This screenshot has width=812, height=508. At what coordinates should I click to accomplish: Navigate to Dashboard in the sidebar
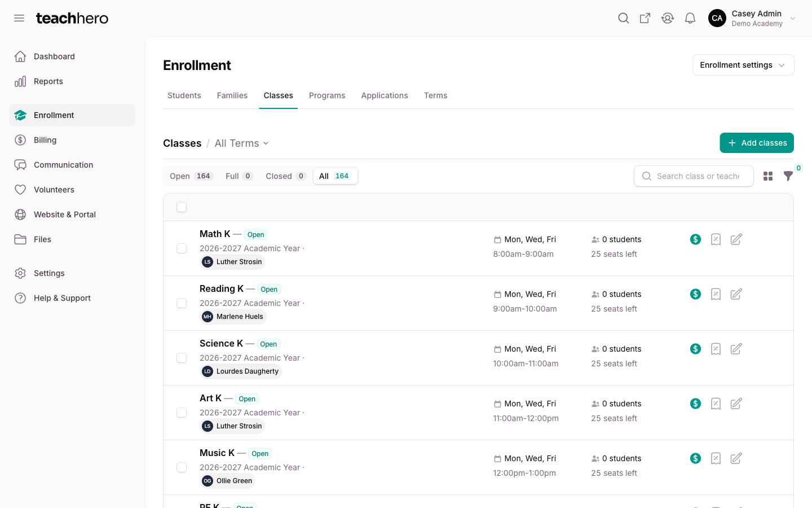[72, 56]
